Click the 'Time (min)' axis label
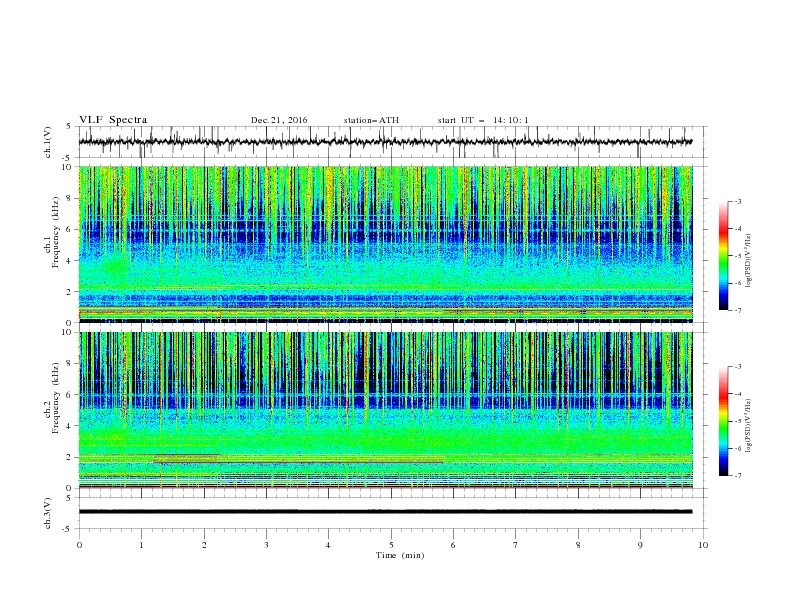The height and width of the screenshot is (612, 792). click(x=400, y=555)
